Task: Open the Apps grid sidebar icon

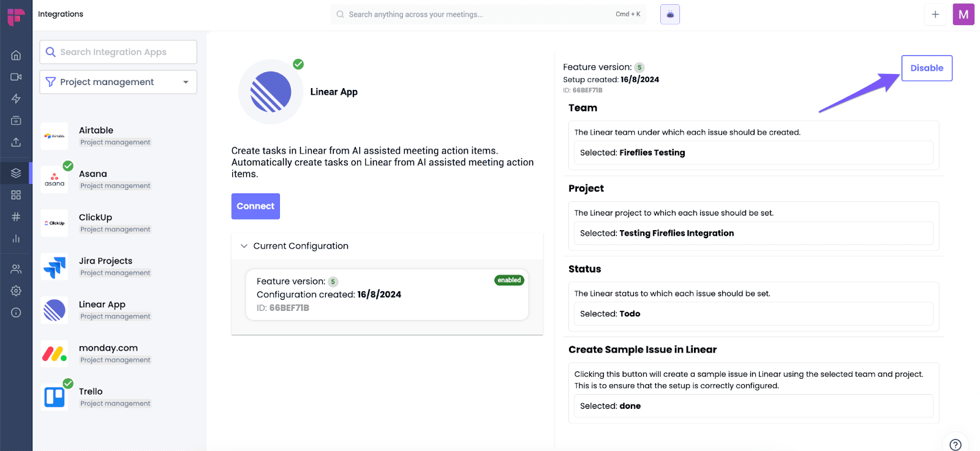Action: tap(16, 195)
